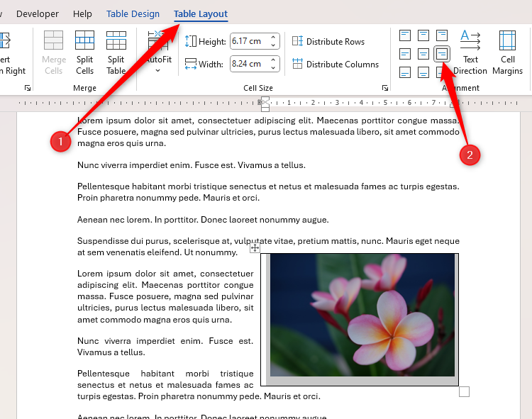This screenshot has height=419, width=532.
Task: Open Cell Margins settings
Action: (507, 52)
